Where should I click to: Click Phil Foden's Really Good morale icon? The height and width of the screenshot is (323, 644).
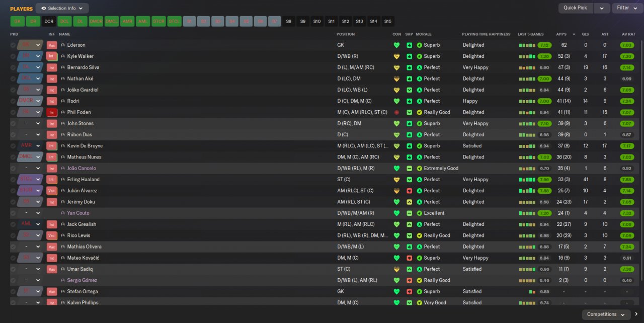420,113
